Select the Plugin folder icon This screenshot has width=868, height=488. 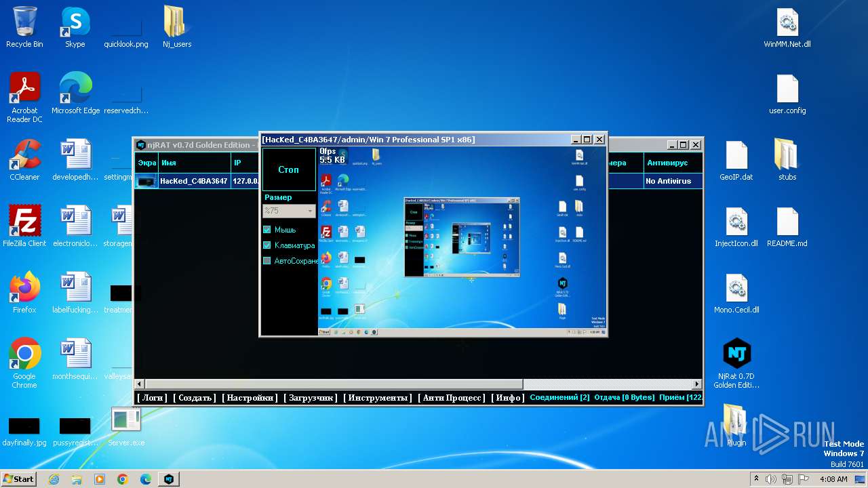pyautogui.click(x=736, y=426)
